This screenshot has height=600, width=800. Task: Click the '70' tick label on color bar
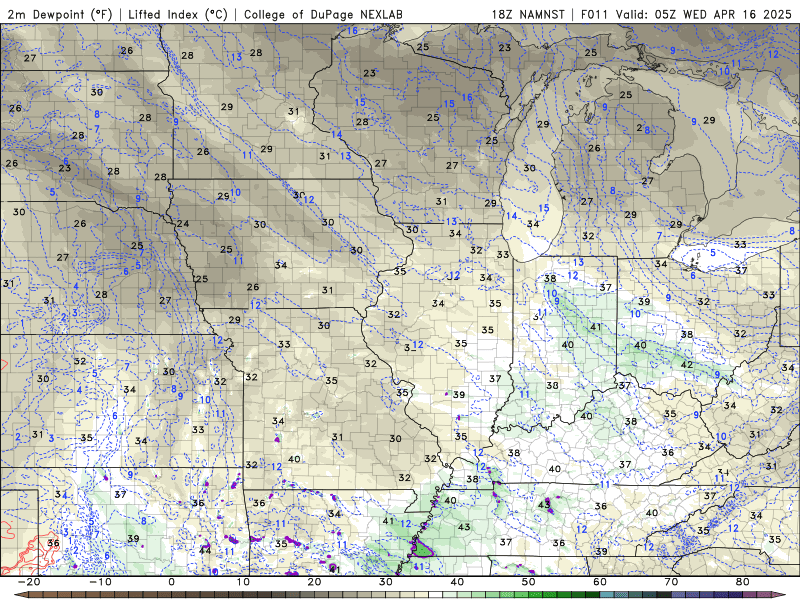pos(671,582)
